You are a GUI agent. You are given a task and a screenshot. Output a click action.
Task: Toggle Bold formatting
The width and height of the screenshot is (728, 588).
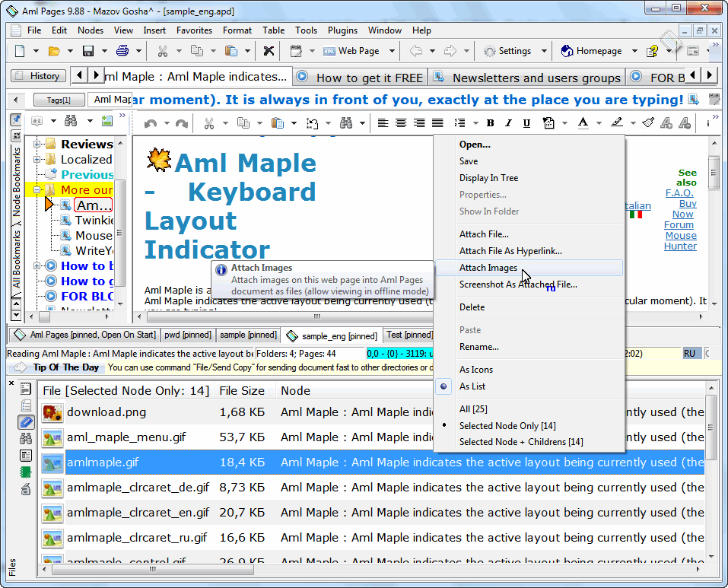491,123
